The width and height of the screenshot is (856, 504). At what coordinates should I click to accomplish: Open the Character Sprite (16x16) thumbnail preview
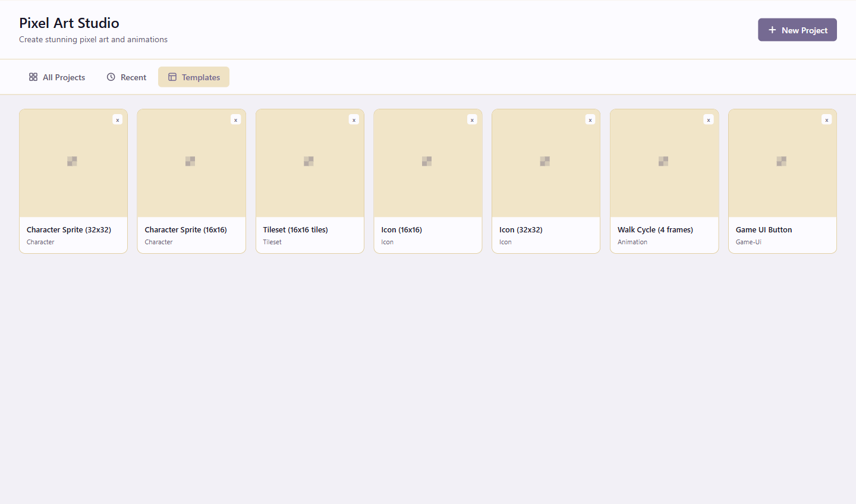coord(191,163)
